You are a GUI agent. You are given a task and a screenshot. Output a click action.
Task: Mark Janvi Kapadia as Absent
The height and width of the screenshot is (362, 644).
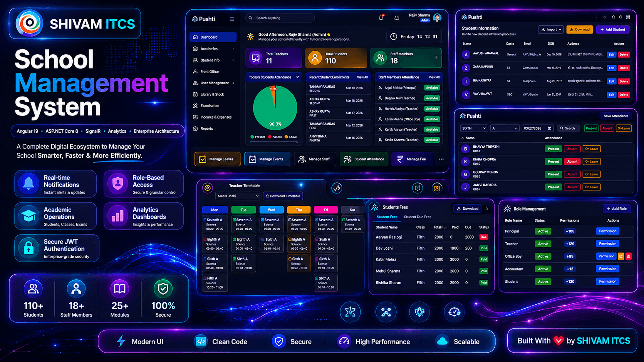[x=572, y=187]
